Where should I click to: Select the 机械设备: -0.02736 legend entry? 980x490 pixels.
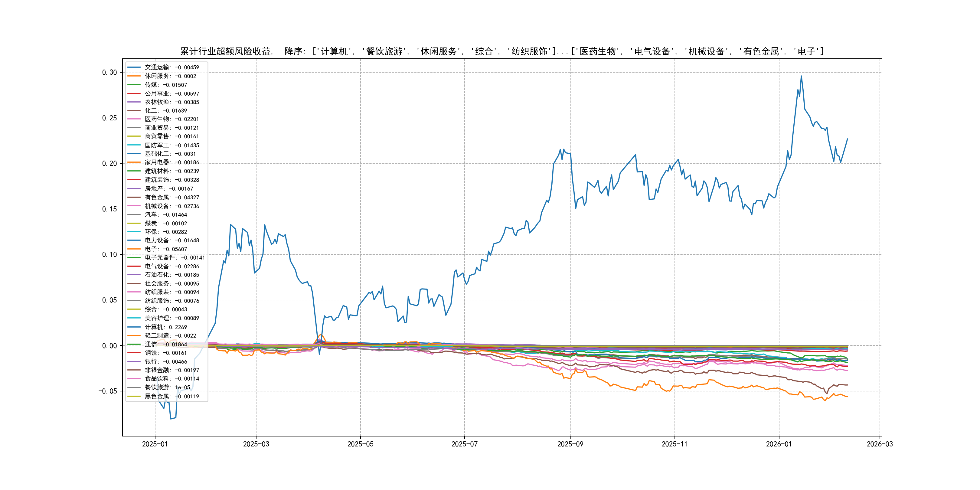(x=171, y=206)
